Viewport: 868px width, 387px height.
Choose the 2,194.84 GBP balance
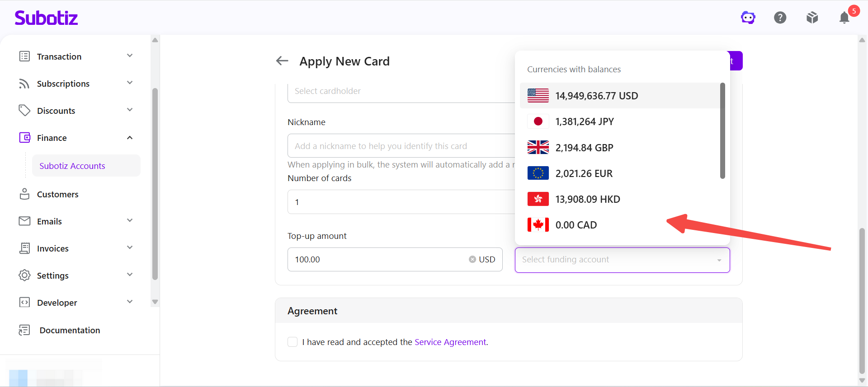620,147
